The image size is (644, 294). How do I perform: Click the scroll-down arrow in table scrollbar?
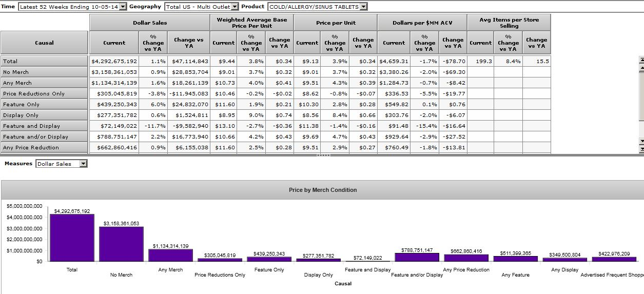[641, 141]
